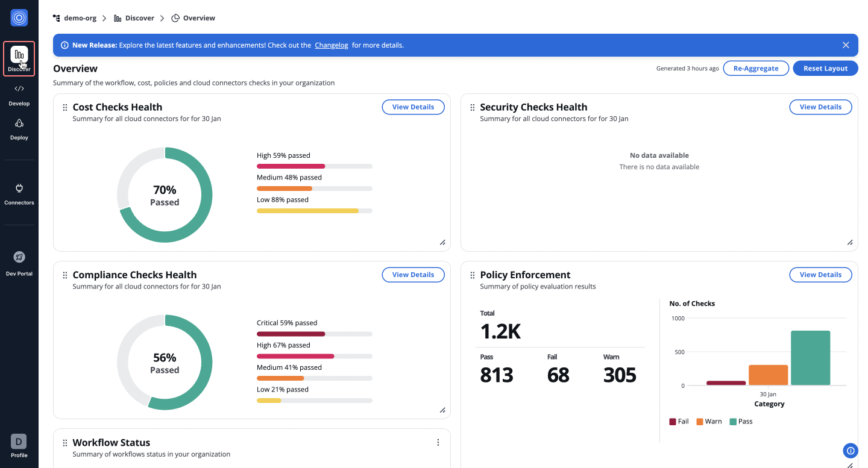The image size is (868, 468).
Task: Open the Deploy rocket icon
Action: click(19, 123)
